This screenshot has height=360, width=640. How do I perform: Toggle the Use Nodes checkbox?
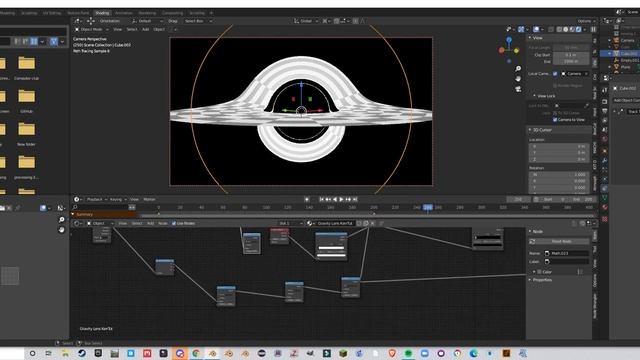[x=174, y=224]
